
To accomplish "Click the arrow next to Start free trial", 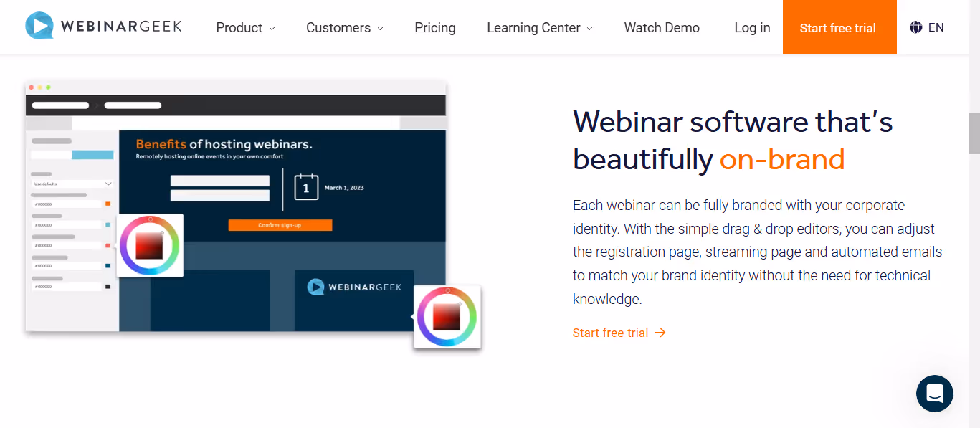I will point(660,333).
